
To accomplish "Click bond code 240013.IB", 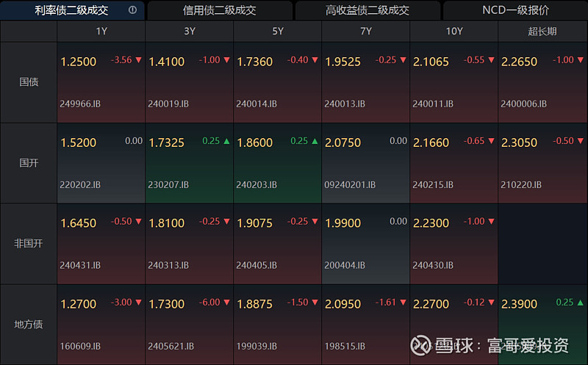I will coord(345,104).
